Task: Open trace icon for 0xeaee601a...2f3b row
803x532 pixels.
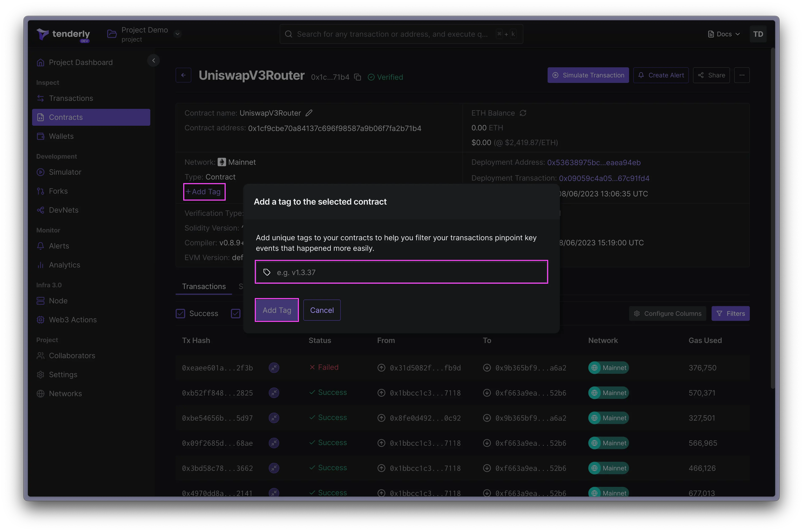Action: [274, 367]
